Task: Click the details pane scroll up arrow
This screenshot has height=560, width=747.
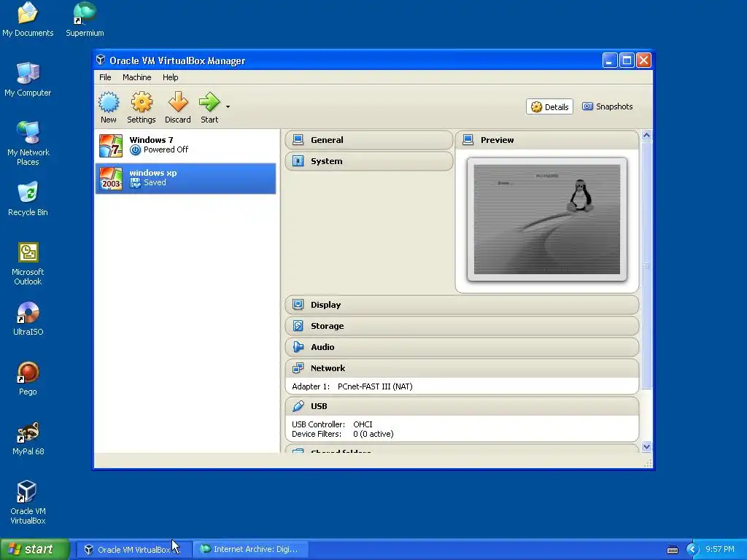Action: [646, 135]
